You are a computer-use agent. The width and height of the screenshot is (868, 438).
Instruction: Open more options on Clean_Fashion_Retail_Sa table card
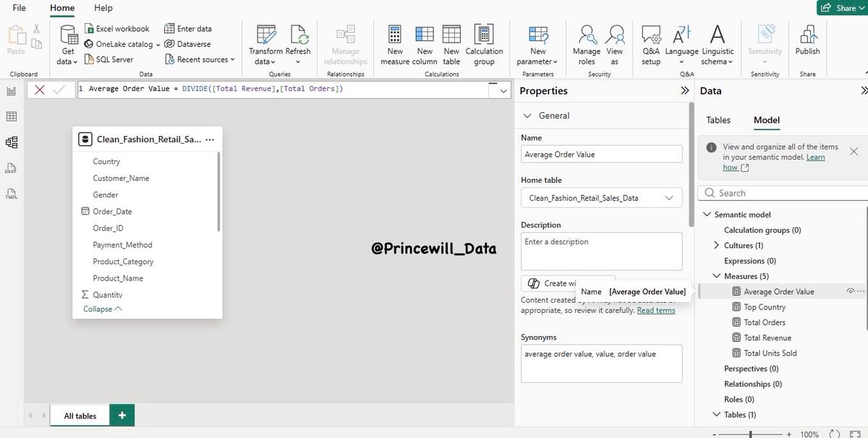click(210, 139)
